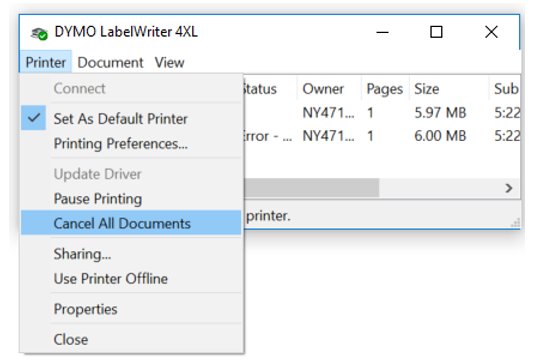Open printer Properties

click(131, 309)
